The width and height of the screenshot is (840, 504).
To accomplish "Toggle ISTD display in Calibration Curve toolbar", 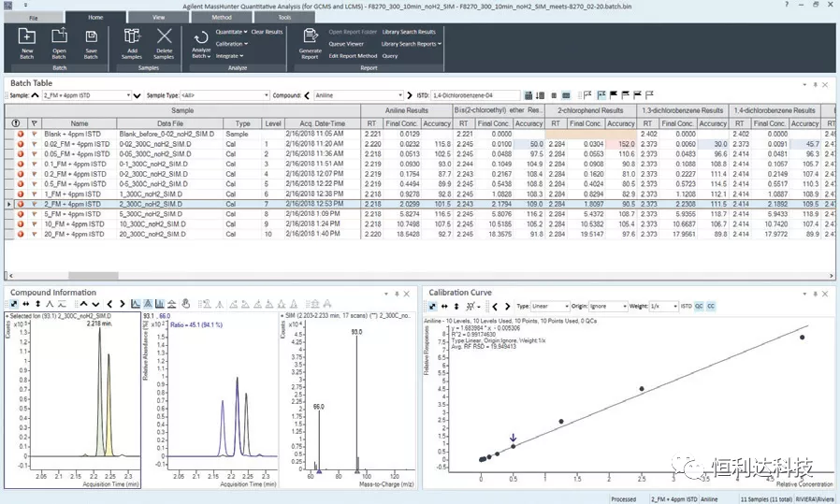I will [686, 306].
